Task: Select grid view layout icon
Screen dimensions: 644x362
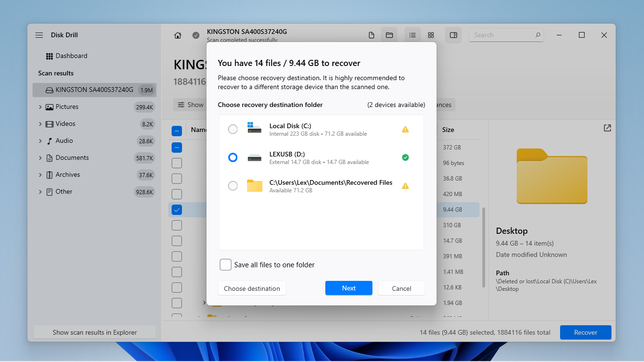Action: tap(431, 35)
